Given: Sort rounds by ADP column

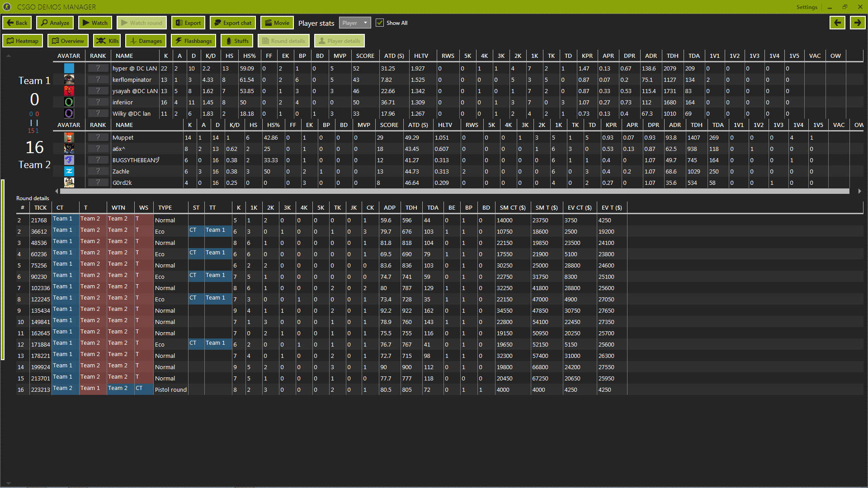Looking at the screenshot, I should click(x=390, y=207).
